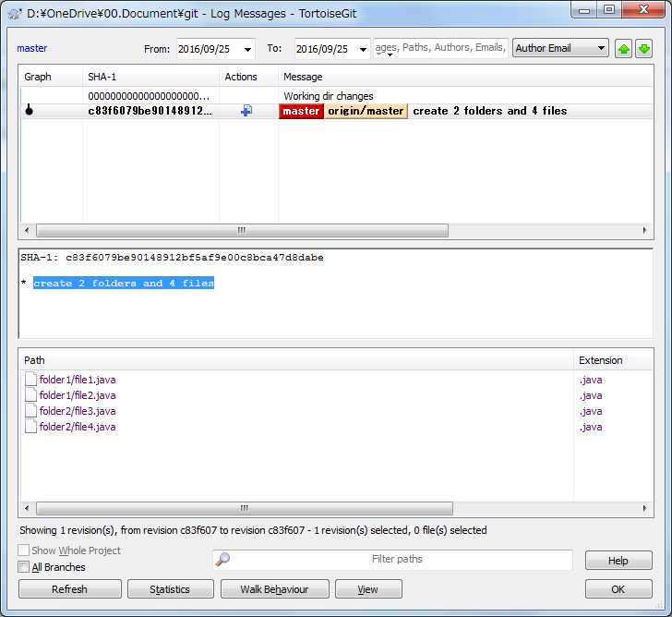Sort by SHA-1 column header

(150, 77)
